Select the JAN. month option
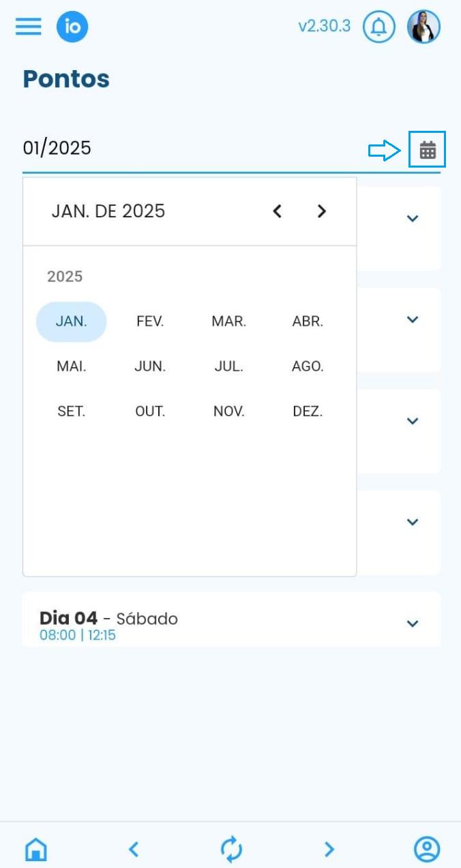The width and height of the screenshot is (461, 868). (71, 321)
